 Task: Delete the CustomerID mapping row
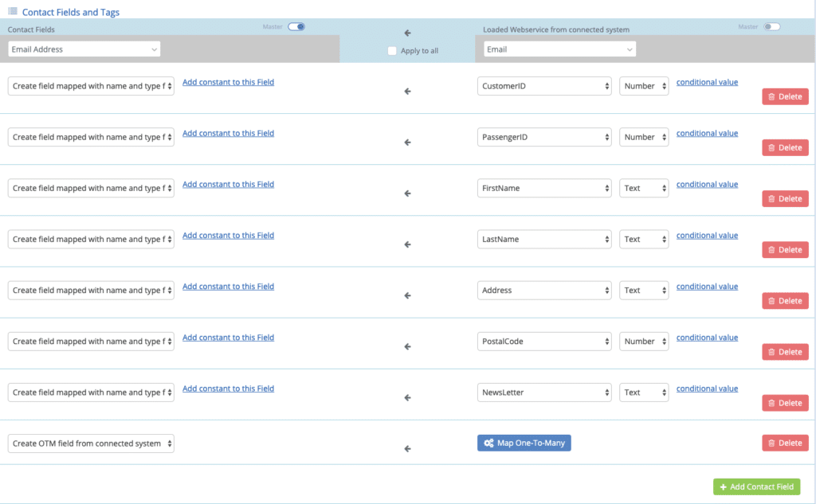[x=785, y=96]
